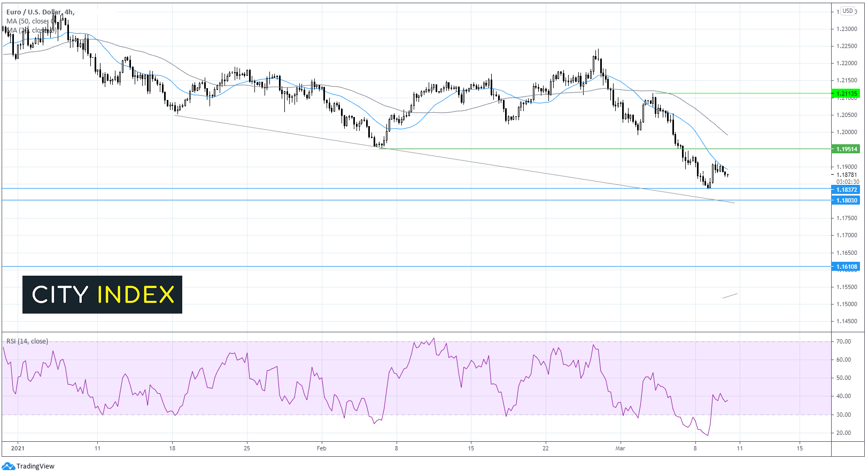Click the 70.00 RSI axis level
Image resolution: width=868 pixels, height=476 pixels.
[843, 342]
